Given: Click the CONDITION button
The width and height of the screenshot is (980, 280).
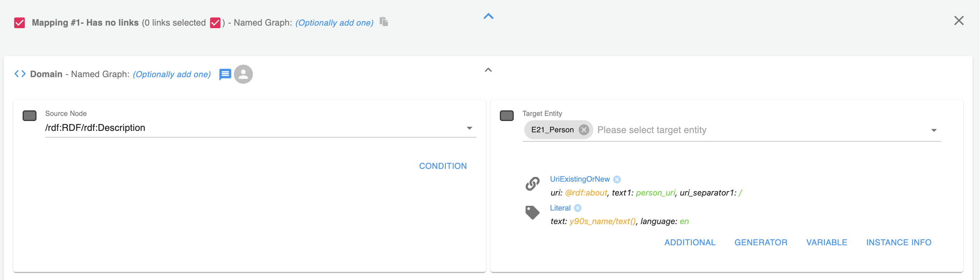Looking at the screenshot, I should 443,166.
